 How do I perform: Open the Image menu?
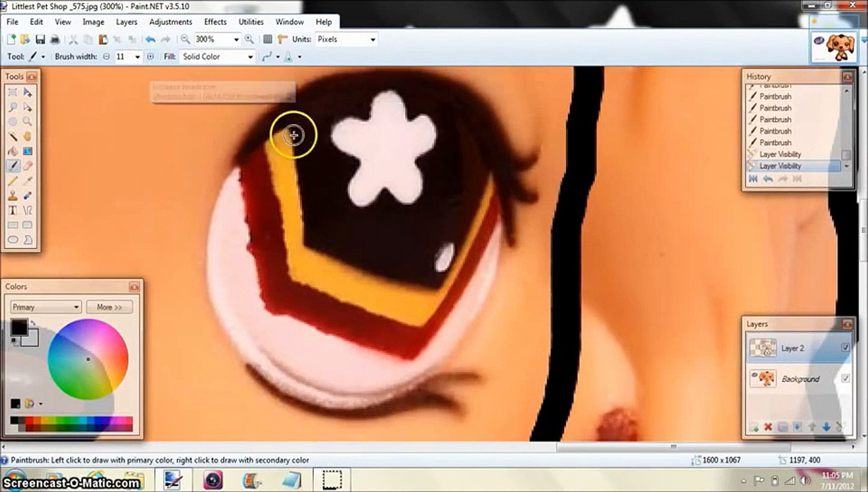(93, 22)
